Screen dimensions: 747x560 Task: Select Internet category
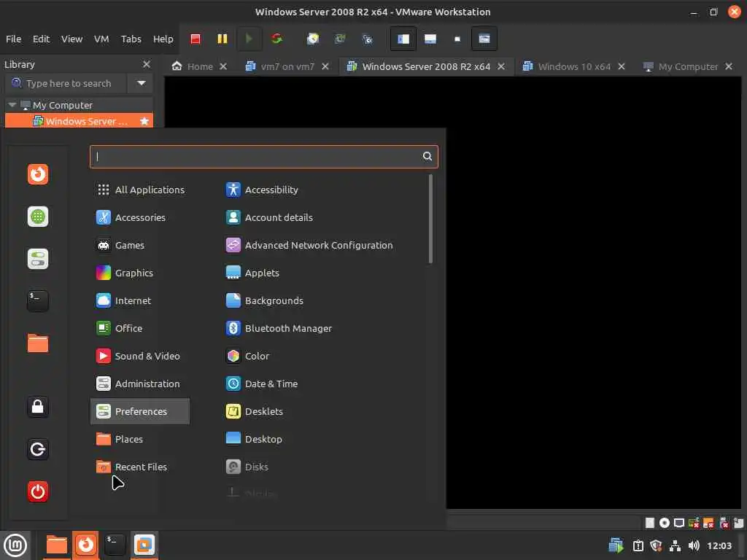click(x=141, y=300)
